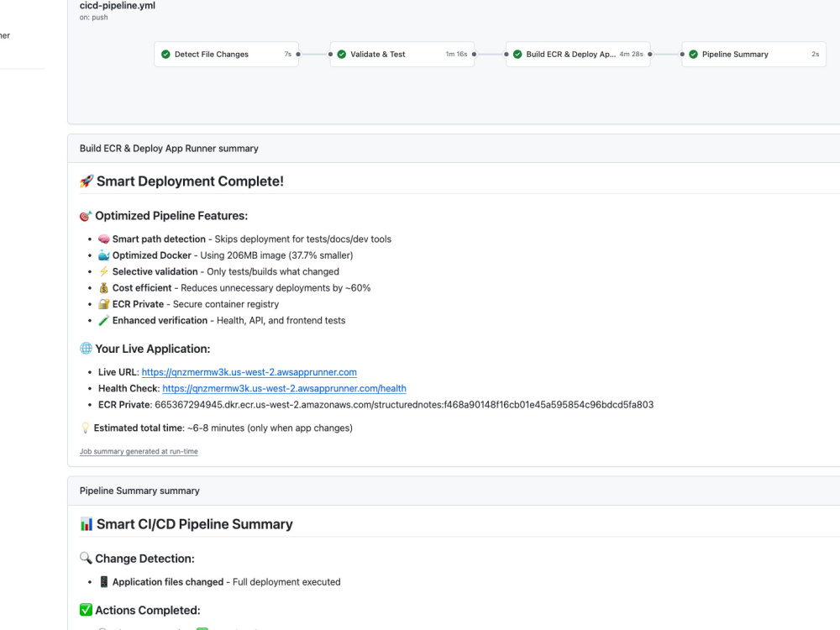Click 'Job summary generated at run-time' link

click(x=139, y=452)
